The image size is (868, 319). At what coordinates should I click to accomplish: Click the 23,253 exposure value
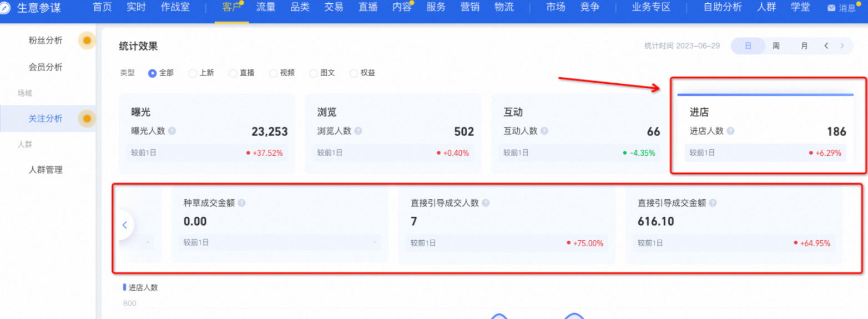pos(270,131)
